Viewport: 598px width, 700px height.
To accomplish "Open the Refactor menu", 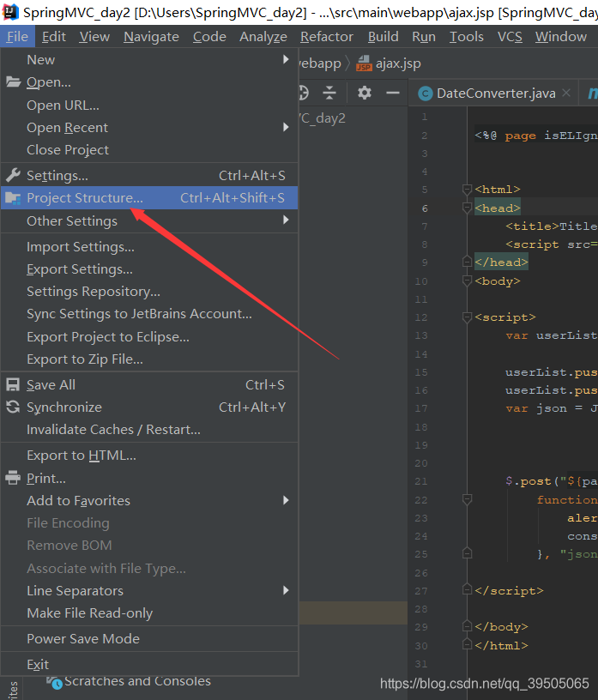I will click(x=327, y=37).
